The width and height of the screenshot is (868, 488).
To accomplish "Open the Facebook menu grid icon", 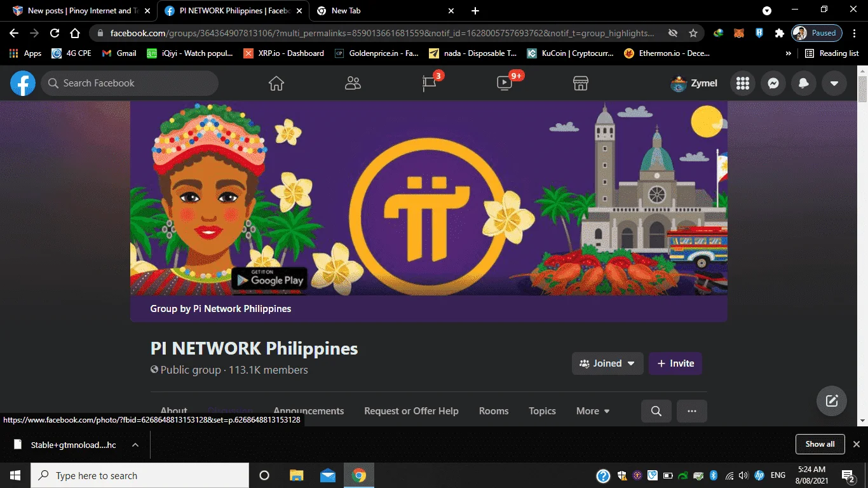I will tap(743, 83).
